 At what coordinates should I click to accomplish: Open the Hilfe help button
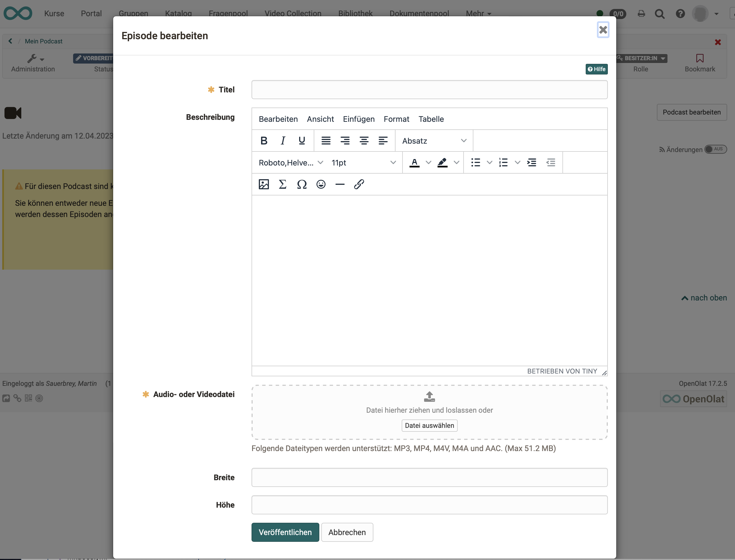597,69
